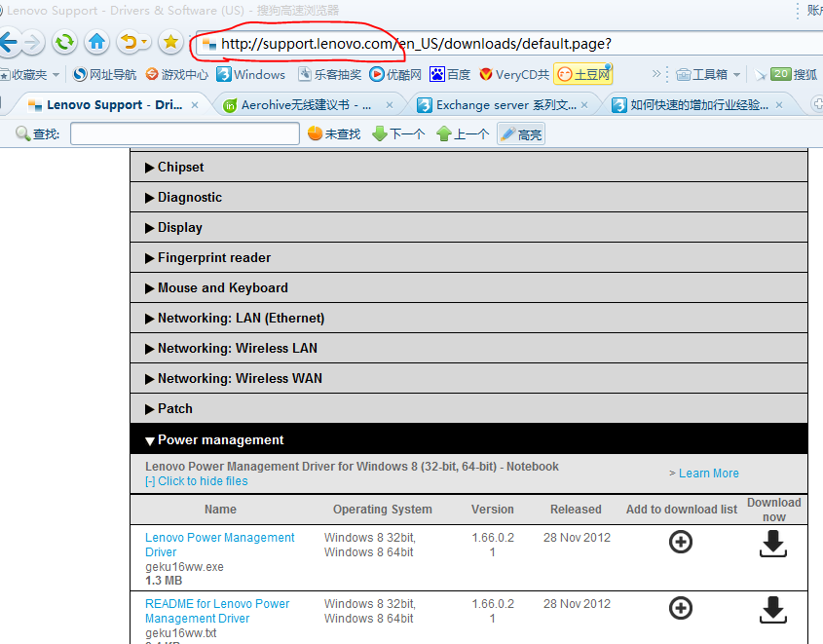Image resolution: width=823 pixels, height=644 pixels.
Task: Go back with the browser Back arrow
Action: coord(9,43)
